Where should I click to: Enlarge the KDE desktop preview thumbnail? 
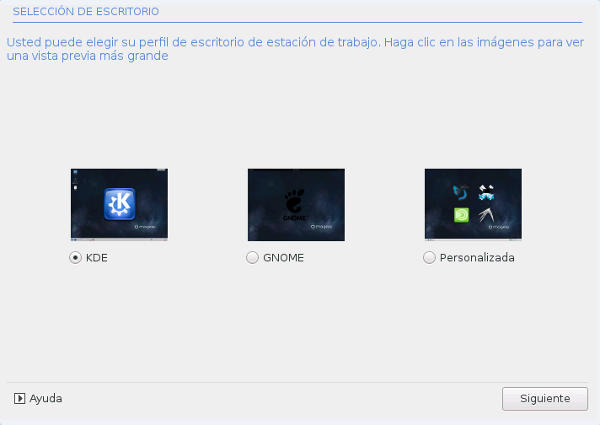coord(119,205)
